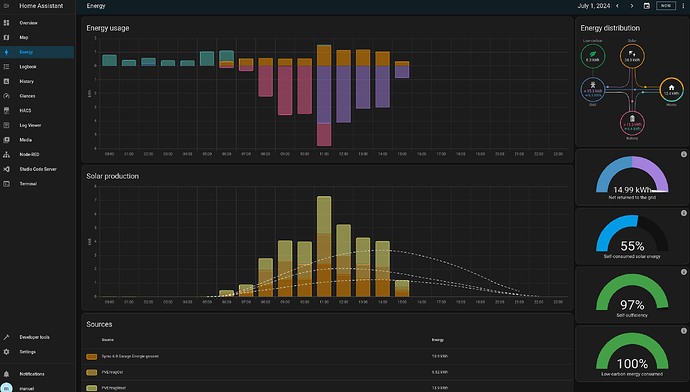The height and width of the screenshot is (392, 690).
Task: Open the Glances gauge icon
Action: coord(6,96)
